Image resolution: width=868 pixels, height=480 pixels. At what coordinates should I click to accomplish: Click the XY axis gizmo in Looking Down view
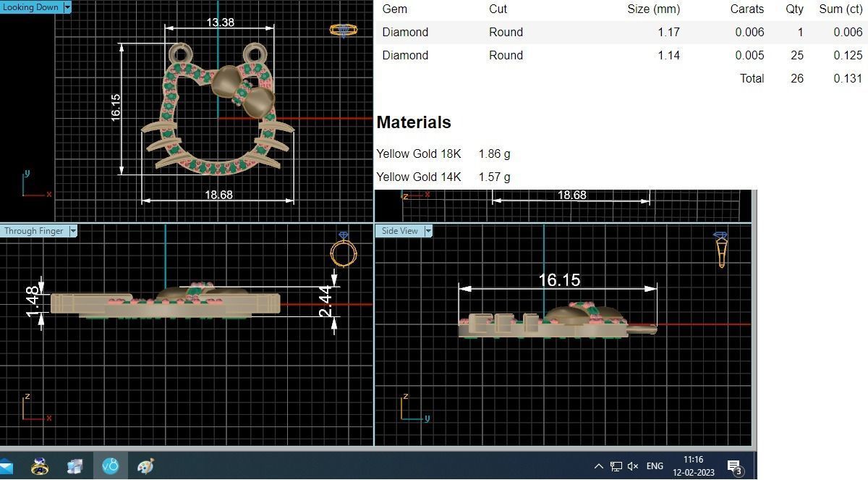(x=36, y=185)
